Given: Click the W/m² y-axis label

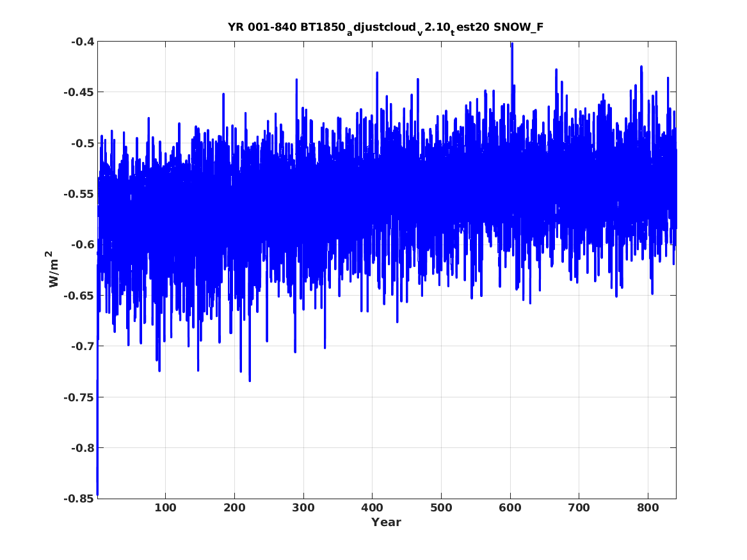Looking at the screenshot, I should tap(53, 269).
